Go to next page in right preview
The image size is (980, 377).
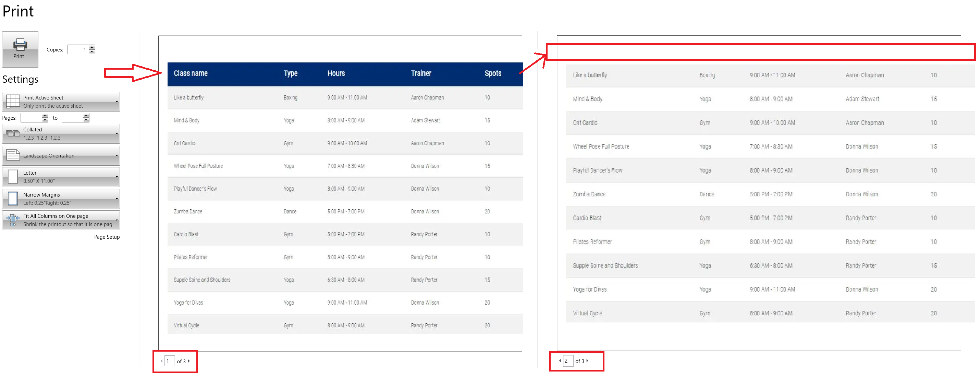587,361
